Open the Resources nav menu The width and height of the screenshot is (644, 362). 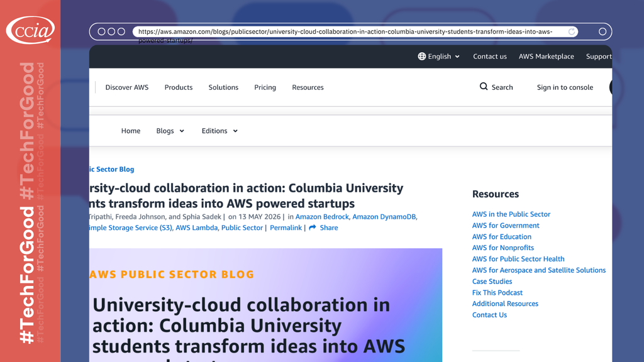point(308,87)
